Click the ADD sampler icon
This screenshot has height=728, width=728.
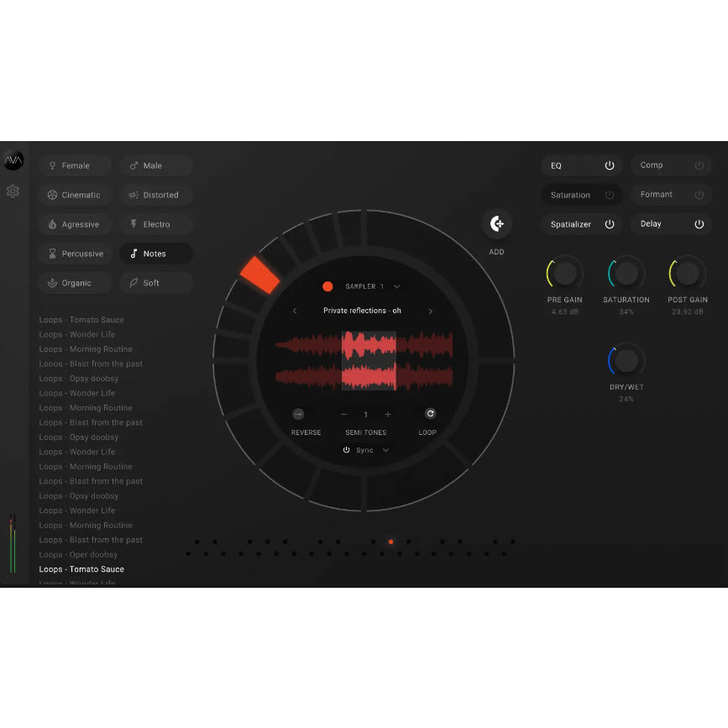[x=496, y=224]
